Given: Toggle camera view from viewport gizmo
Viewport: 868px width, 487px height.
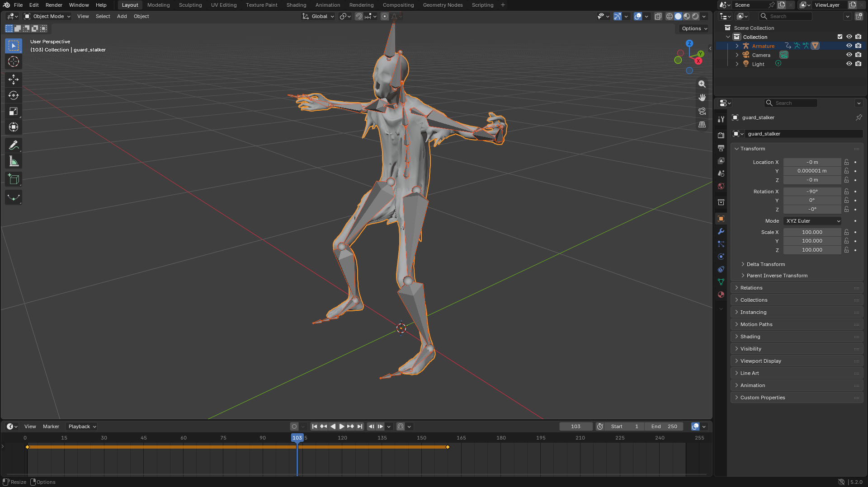Looking at the screenshot, I should [x=702, y=111].
